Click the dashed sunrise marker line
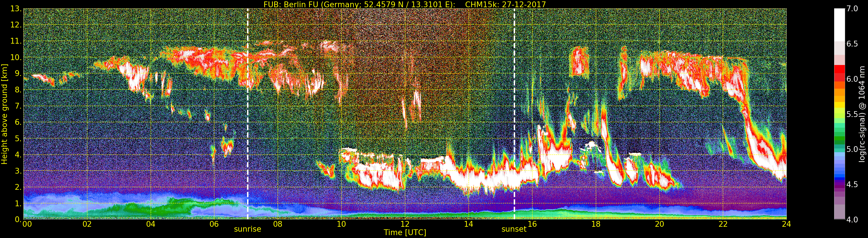Screen dimensions: 868x238 coord(248,114)
